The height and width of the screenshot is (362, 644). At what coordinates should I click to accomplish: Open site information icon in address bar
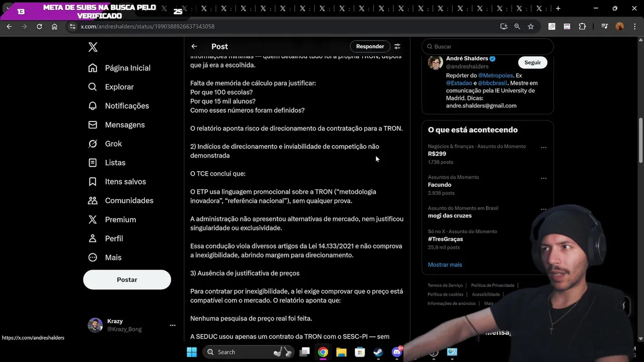click(72, 27)
